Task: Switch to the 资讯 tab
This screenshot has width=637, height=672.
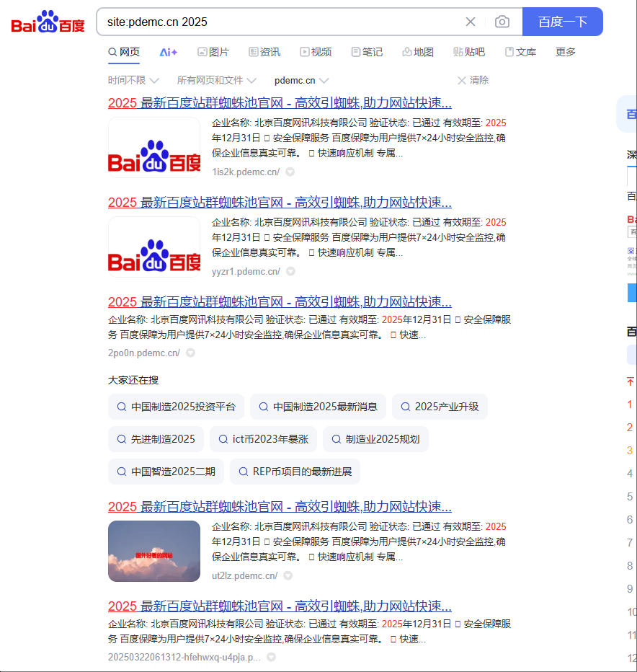Action: coord(264,53)
